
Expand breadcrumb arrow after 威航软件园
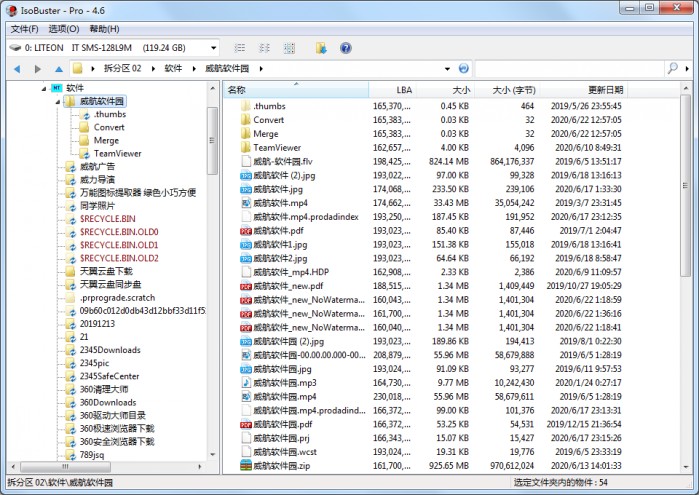coord(261,69)
